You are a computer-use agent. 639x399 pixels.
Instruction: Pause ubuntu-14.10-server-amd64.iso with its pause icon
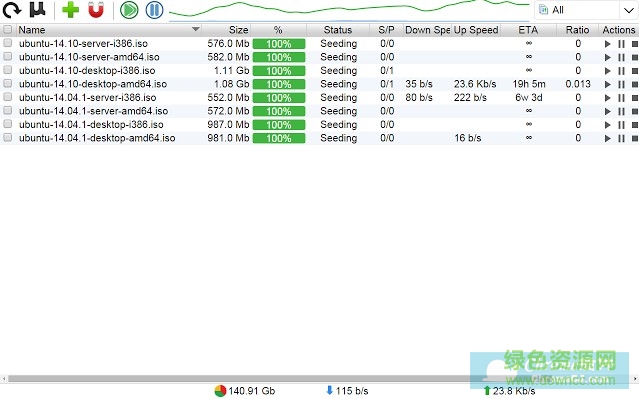621,57
